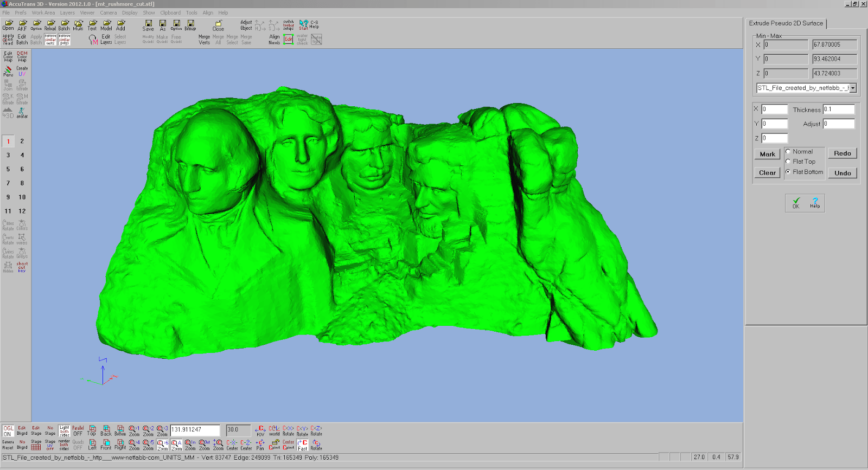Image resolution: width=868 pixels, height=470 pixels.
Task: Select the Pens tool
Action: click(8, 71)
